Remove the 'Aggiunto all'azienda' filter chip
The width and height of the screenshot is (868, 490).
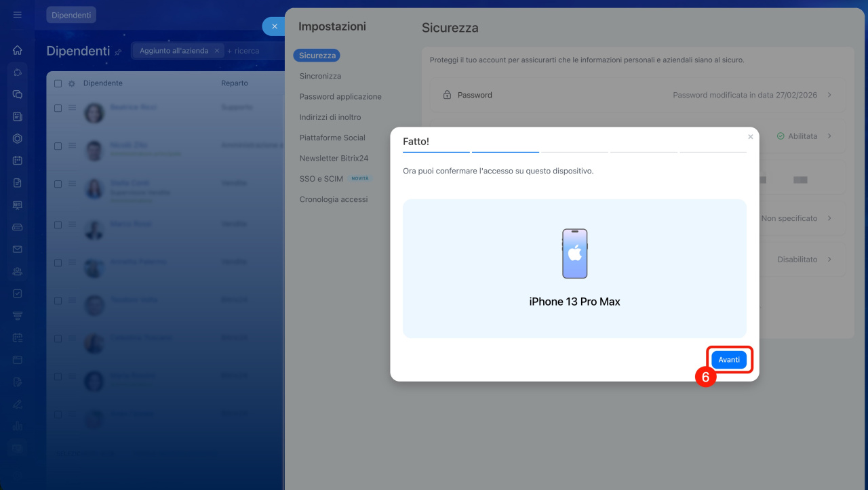pos(216,51)
